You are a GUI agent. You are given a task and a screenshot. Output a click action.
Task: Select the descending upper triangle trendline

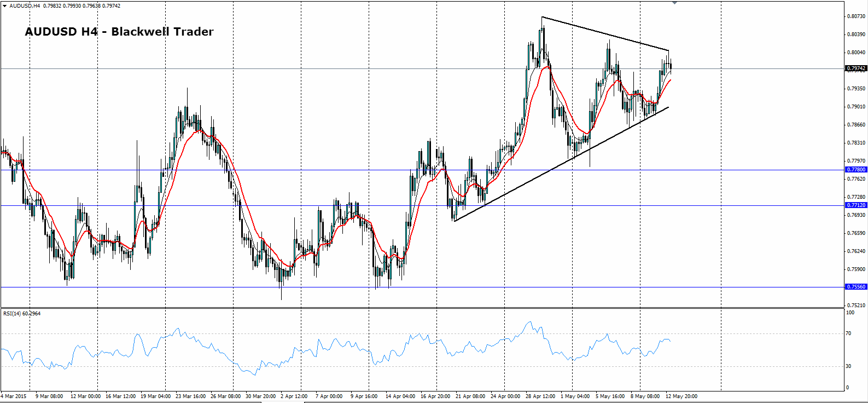pyautogui.click(x=605, y=34)
